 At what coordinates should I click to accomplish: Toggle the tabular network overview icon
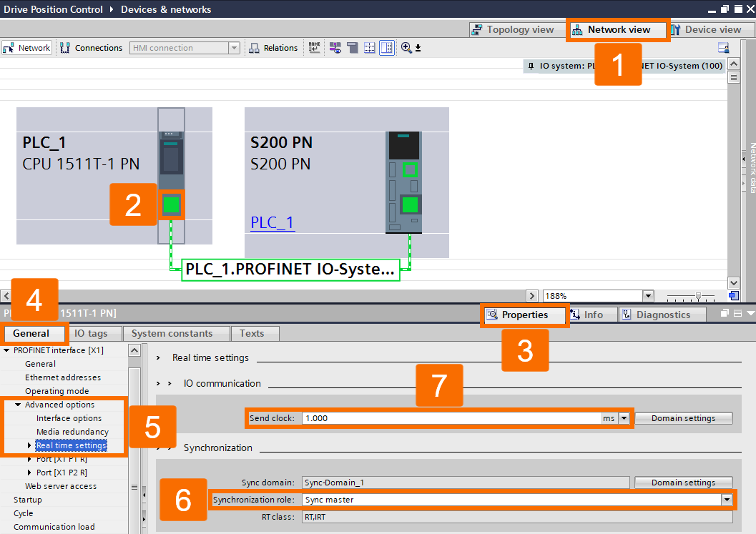click(x=386, y=47)
